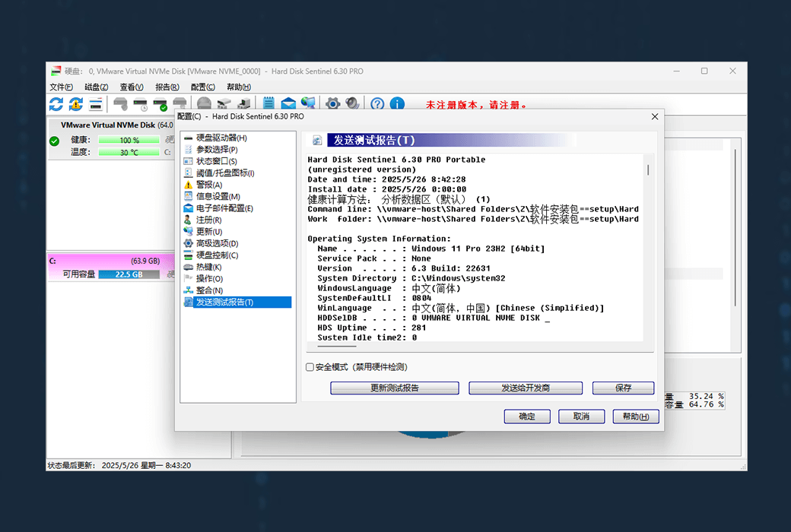Click the 取消 button

[581, 416]
